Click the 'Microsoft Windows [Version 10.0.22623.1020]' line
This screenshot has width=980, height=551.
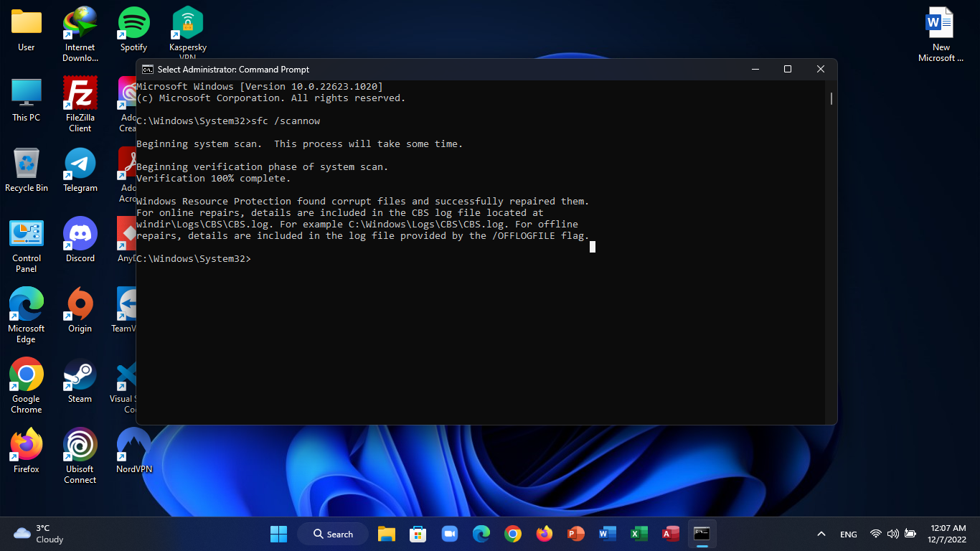click(x=260, y=87)
